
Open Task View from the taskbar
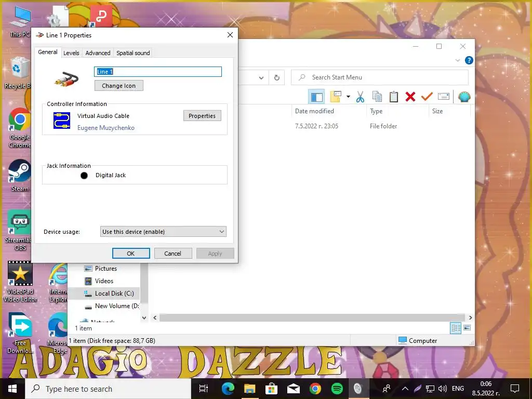[x=204, y=389]
